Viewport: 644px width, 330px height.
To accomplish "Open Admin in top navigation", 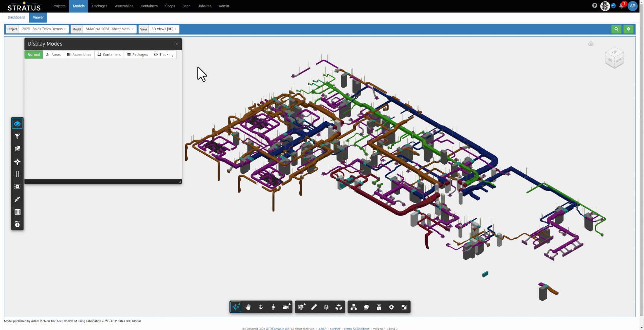I will coord(224,6).
